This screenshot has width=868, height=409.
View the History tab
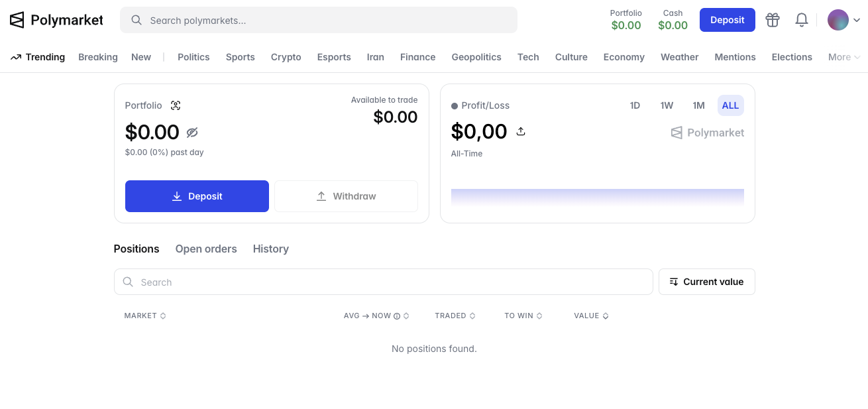pos(270,249)
